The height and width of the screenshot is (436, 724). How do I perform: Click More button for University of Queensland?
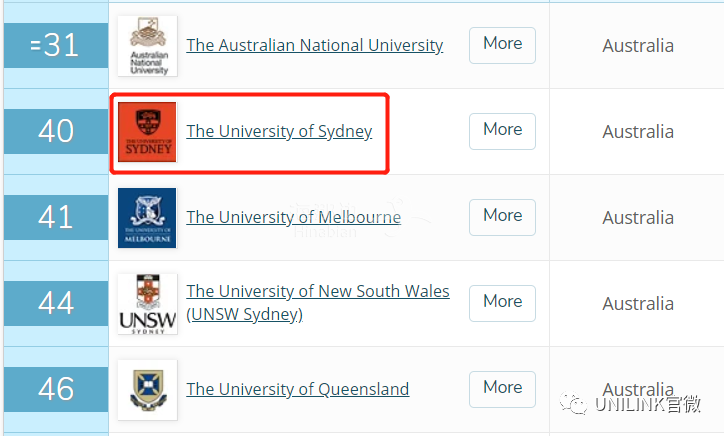pos(502,389)
